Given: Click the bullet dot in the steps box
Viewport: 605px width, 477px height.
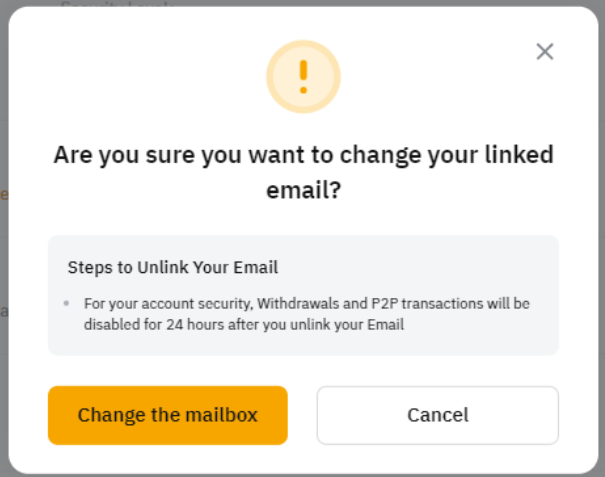Looking at the screenshot, I should 66,302.
